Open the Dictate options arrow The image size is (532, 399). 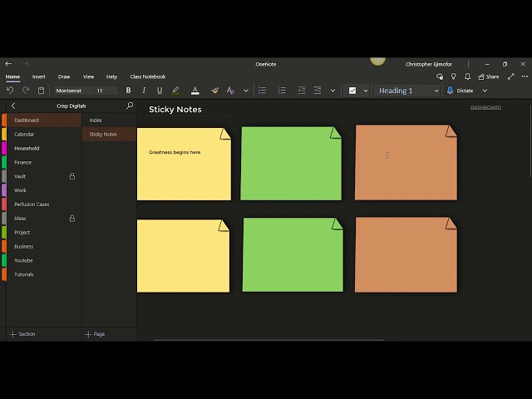coord(485,91)
